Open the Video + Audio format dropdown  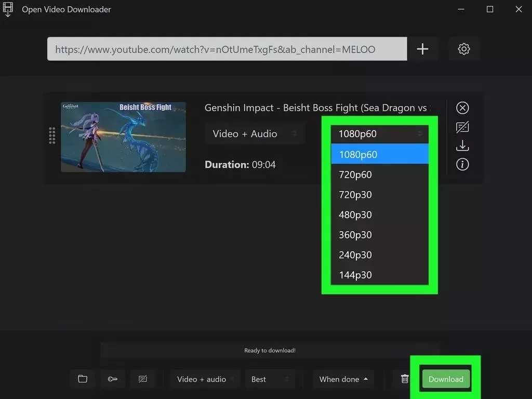pyautogui.click(x=255, y=134)
